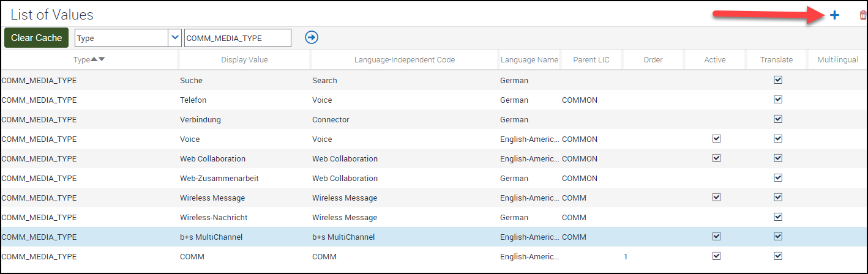The height and width of the screenshot is (274, 868).
Task: Toggle Translate checkbox for Web-Zusammenarbeit row
Action: (x=778, y=178)
